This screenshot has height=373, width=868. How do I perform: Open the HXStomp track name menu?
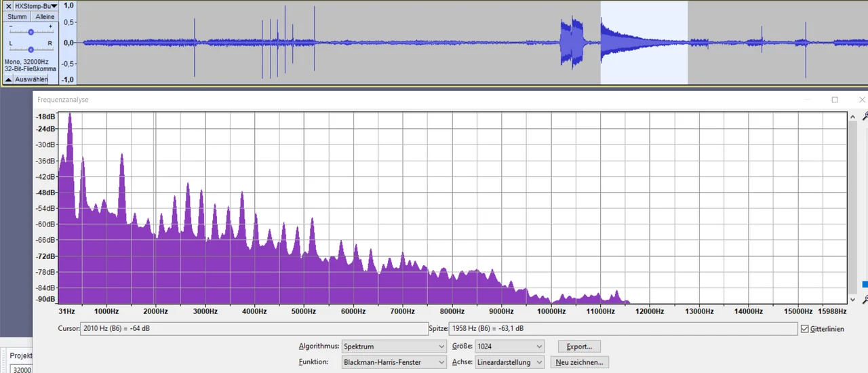[x=36, y=5]
